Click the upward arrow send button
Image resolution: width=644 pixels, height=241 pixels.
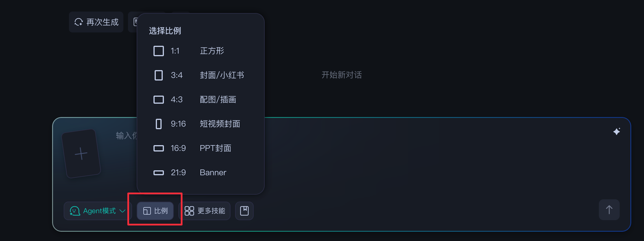pos(609,210)
